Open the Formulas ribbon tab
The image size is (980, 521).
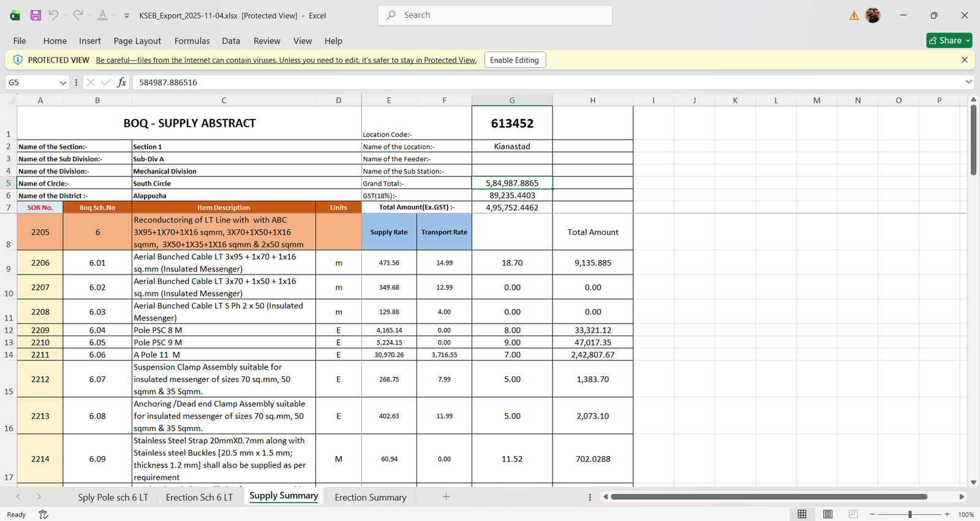[x=192, y=41]
